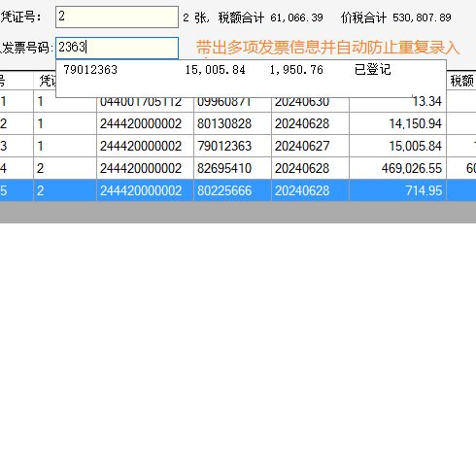Click invoice code cell in row 80130828
Screen dimensions: 476x476
145,123
